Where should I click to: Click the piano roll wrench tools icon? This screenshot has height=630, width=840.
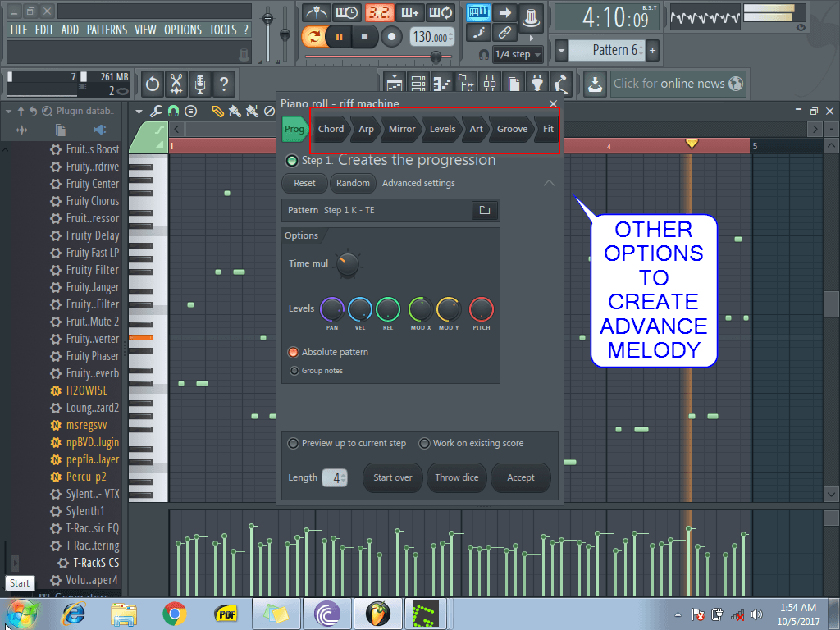coord(156,112)
